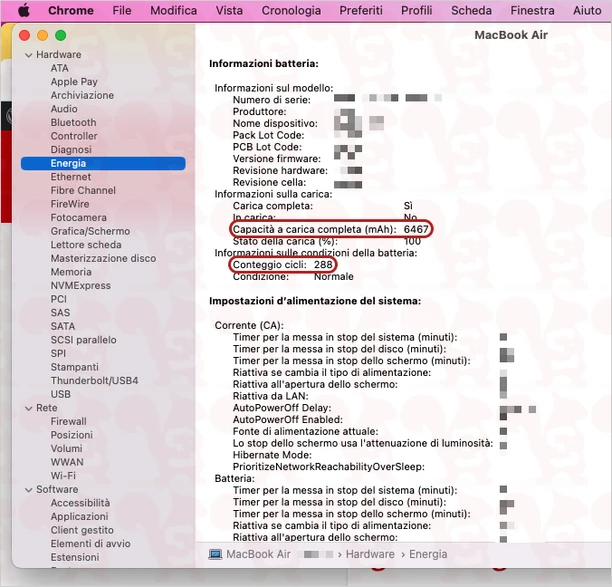
Task: Click the Hibernate Mode row label
Action: [272, 455]
